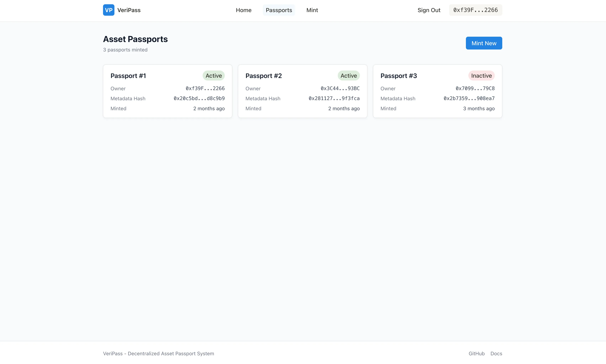Click the VP logo icon
Screen dimensions: 606x364
108,10
